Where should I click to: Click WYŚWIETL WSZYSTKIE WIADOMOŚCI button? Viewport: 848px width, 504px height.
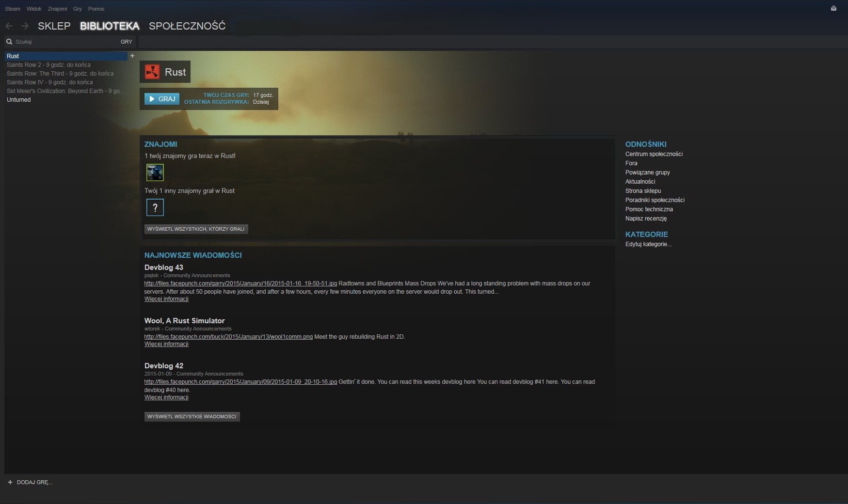pyautogui.click(x=192, y=416)
